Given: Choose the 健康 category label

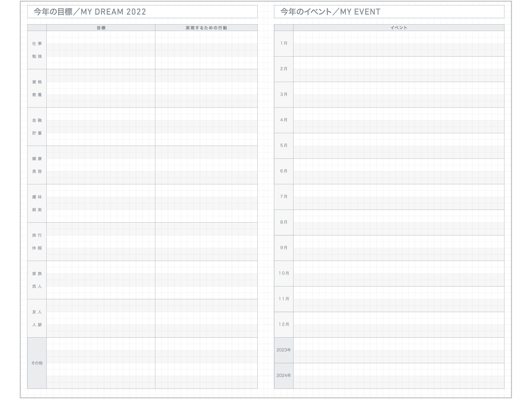Looking at the screenshot, I should [x=37, y=159].
